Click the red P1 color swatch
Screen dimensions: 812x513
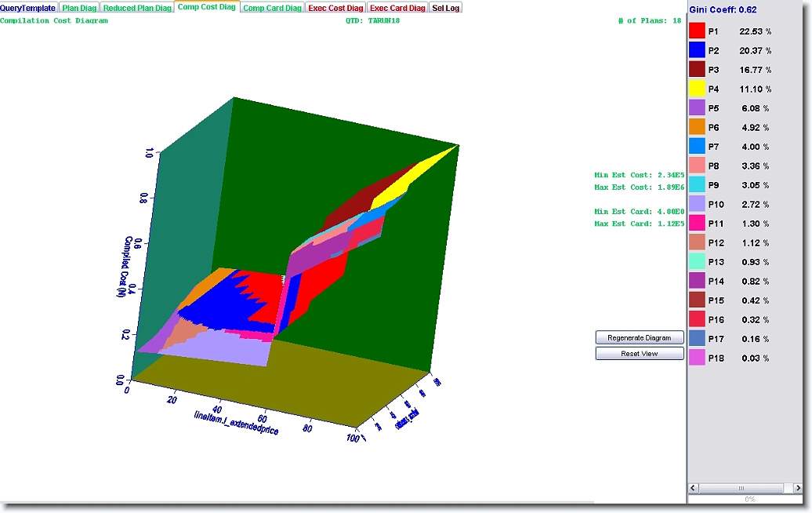pos(697,31)
